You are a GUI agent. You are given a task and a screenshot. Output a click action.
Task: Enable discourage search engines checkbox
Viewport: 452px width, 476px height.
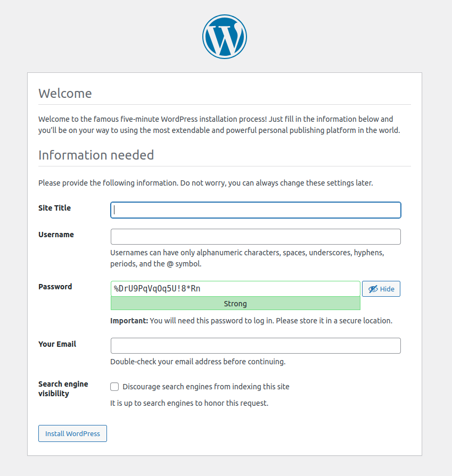pos(114,387)
